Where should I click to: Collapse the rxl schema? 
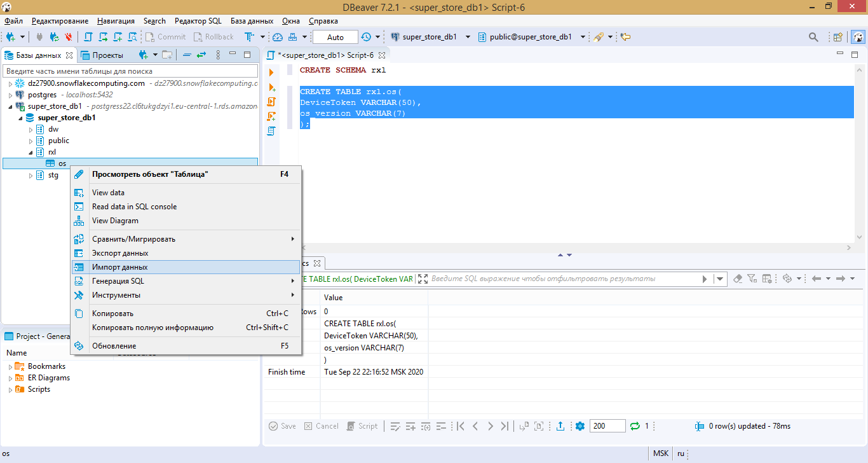point(31,152)
